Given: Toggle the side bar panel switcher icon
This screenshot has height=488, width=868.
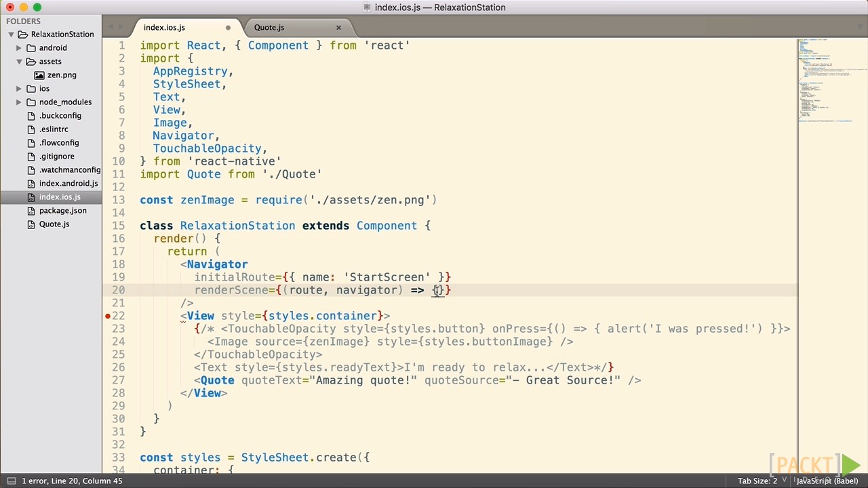Looking at the screenshot, I should [11, 481].
